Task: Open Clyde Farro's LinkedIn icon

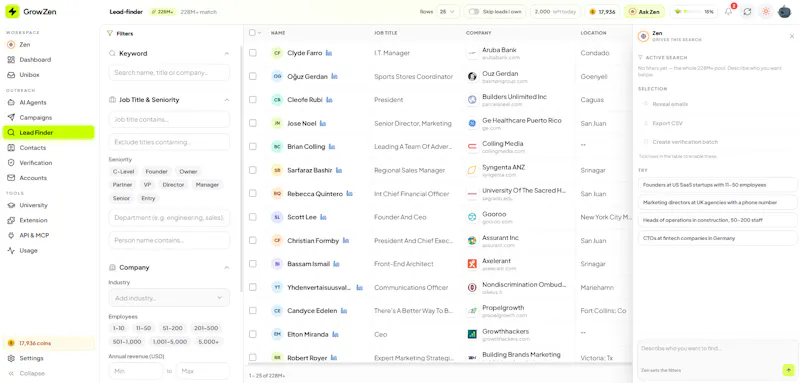Action: coord(329,53)
